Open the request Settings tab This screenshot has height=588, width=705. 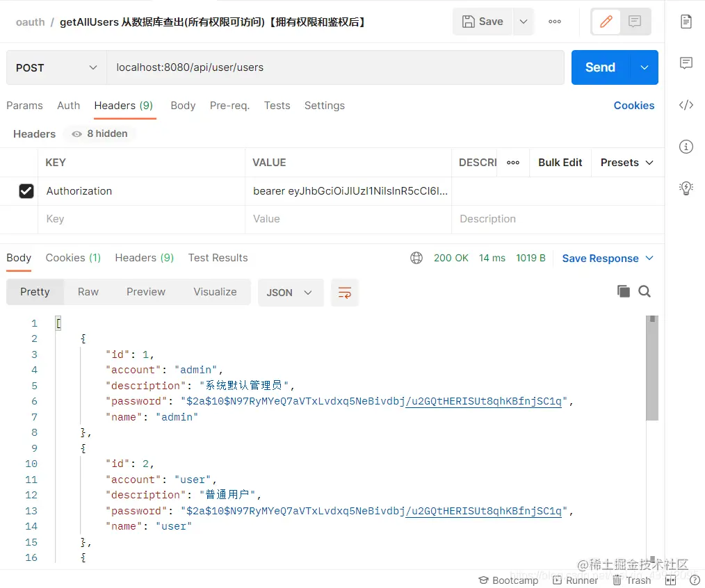tap(325, 106)
